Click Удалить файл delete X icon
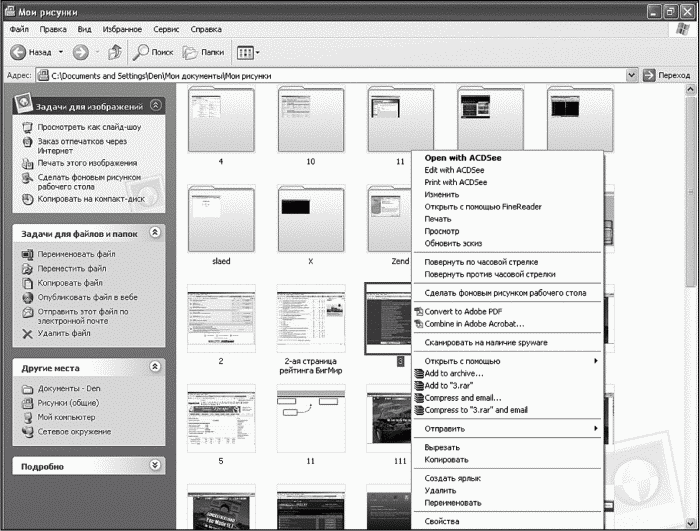 click(27, 334)
